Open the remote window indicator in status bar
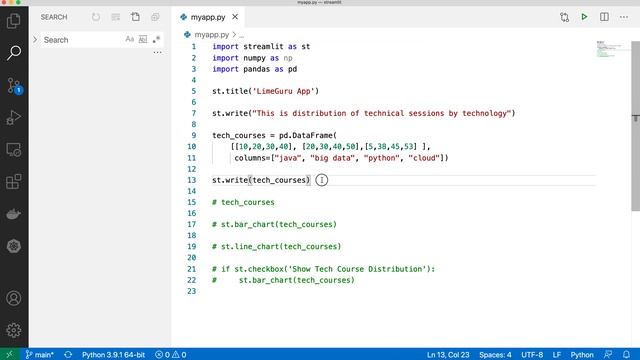640x360 pixels. point(9,354)
